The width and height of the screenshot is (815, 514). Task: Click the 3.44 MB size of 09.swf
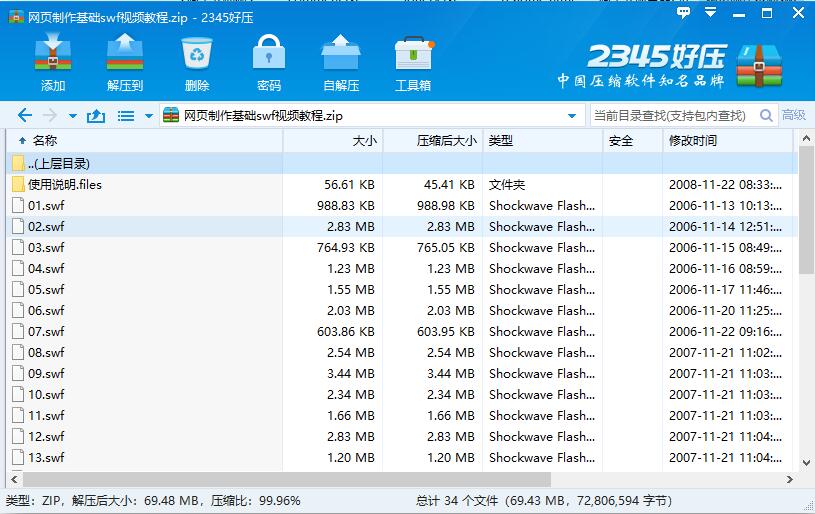[x=351, y=374]
